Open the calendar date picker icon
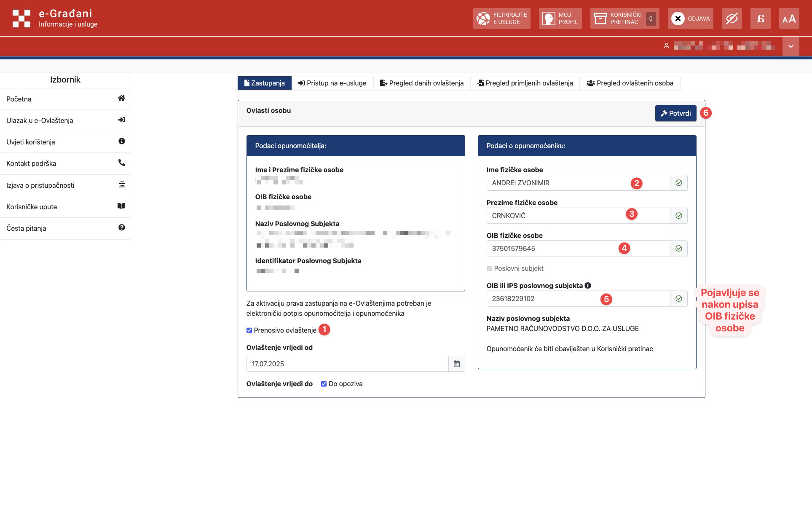The image size is (812, 507). pyautogui.click(x=457, y=364)
